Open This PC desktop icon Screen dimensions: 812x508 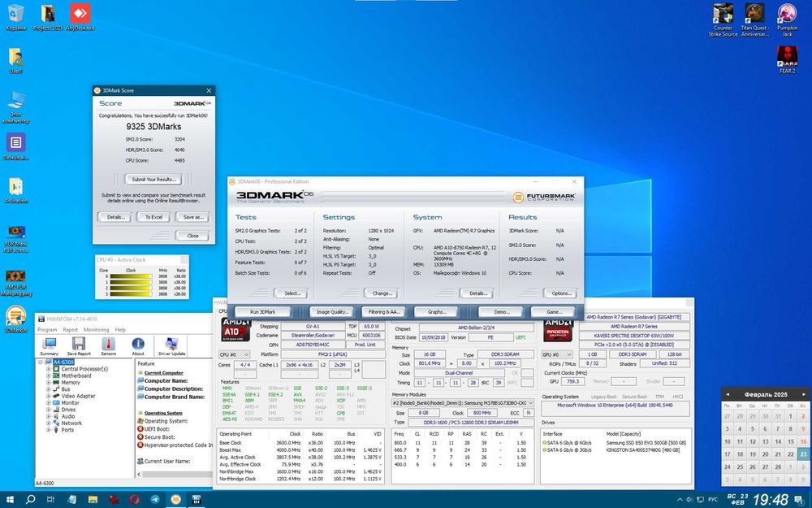(15, 107)
